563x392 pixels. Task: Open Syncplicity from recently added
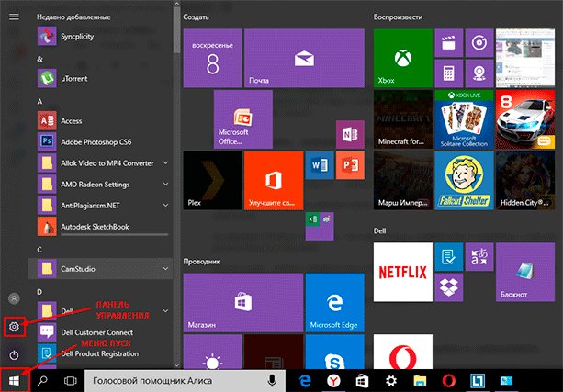coord(100,36)
